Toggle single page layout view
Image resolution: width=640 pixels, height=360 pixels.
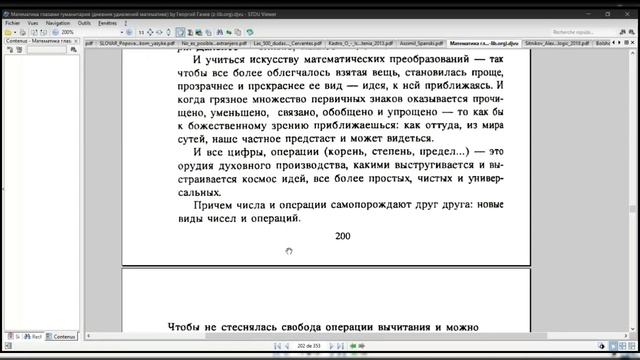tap(613, 346)
